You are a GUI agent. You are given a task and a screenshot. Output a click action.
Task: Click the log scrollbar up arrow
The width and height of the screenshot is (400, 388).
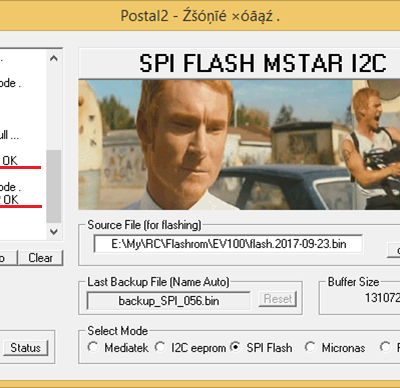point(54,58)
